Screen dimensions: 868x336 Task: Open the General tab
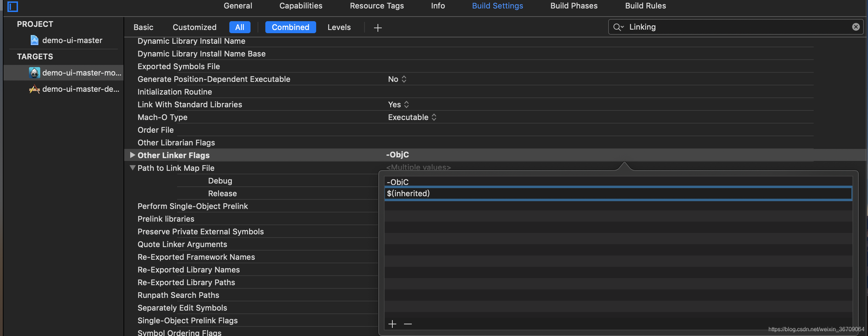point(238,6)
